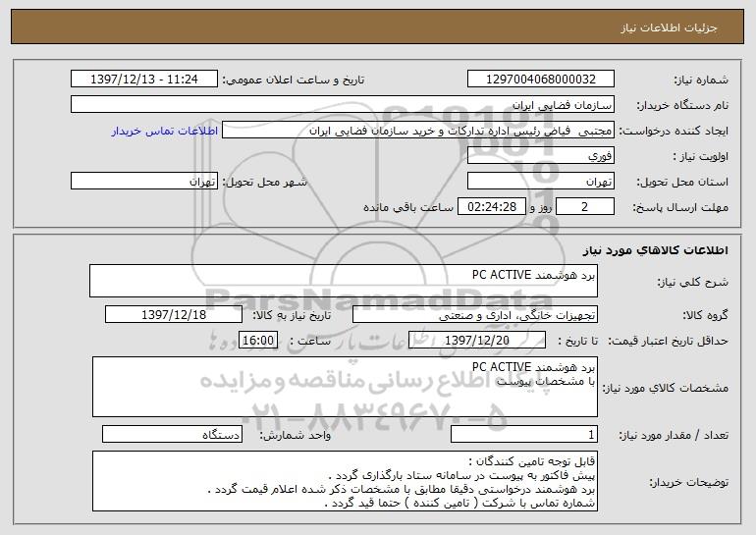Select the remaining days field showing 2
Image resolution: width=756 pixels, height=535 pixels.
585,206
